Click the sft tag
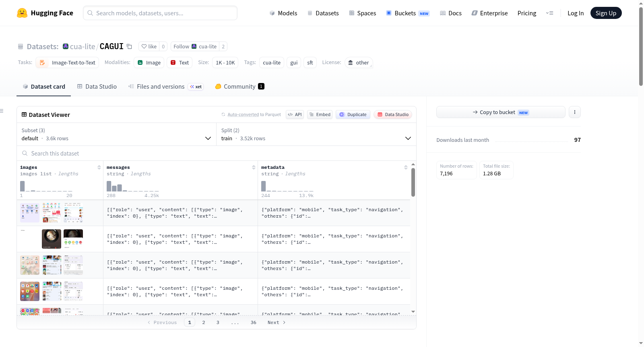Screen dimensions: 644x347 [x=310, y=62]
